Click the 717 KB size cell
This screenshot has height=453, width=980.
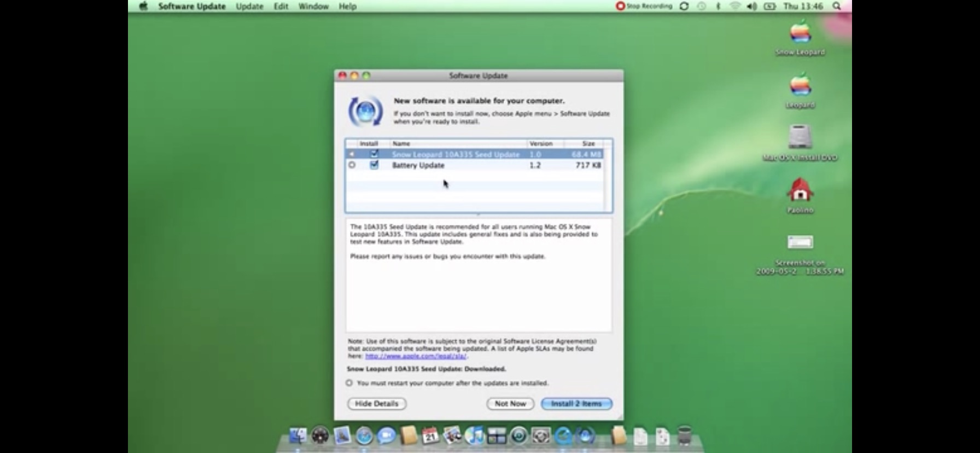[588, 165]
